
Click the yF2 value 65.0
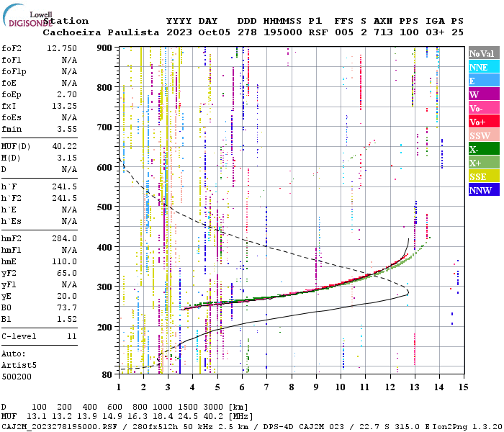(x=67, y=273)
